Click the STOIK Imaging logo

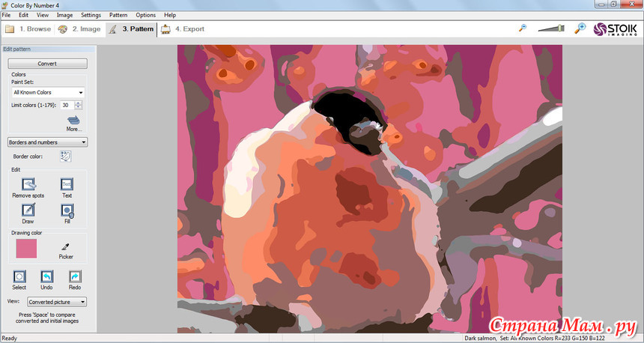(615, 29)
